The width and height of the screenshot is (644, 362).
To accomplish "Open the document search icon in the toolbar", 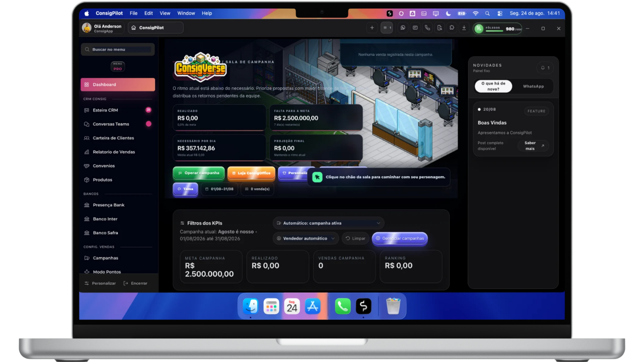I will pyautogui.click(x=440, y=28).
